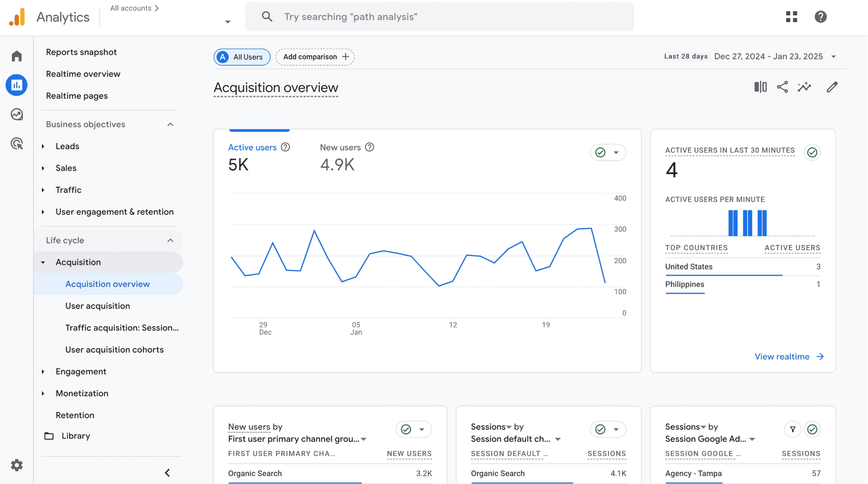Click Philippines country row
The image size is (868, 484).
[743, 284]
